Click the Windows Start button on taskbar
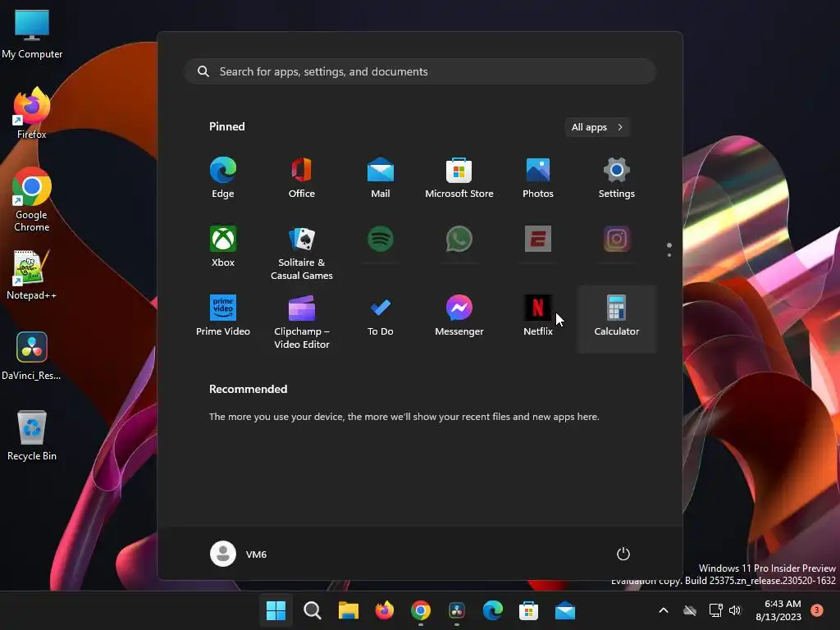Viewport: 840px width, 630px height. pos(276,610)
